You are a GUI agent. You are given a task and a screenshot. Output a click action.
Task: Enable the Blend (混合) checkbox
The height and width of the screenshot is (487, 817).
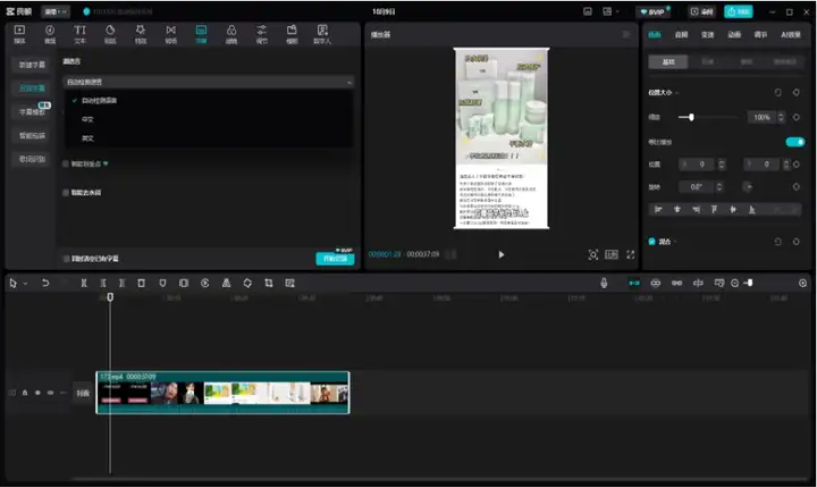(x=653, y=241)
